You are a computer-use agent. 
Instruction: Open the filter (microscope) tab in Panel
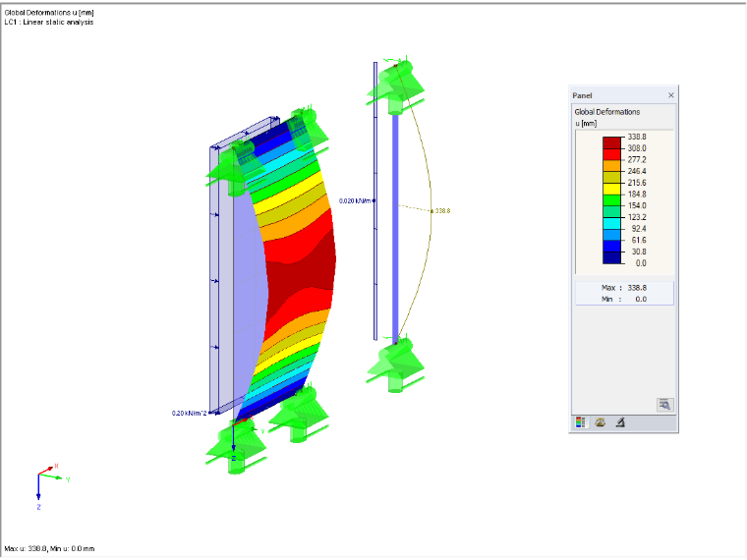(620, 422)
